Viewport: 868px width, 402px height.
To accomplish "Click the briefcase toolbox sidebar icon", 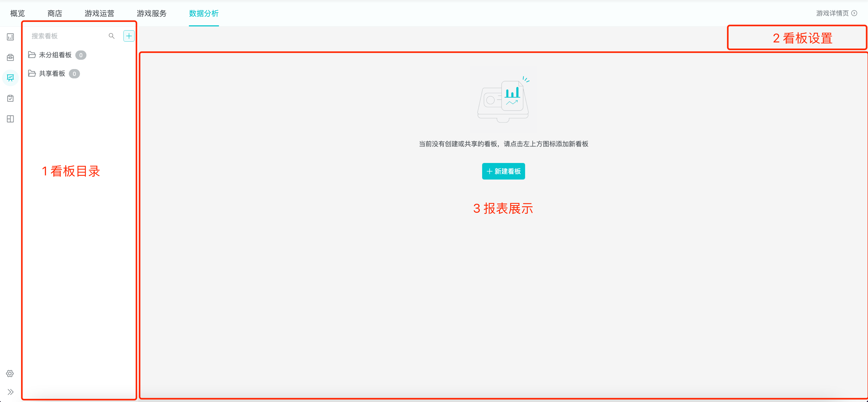I will coord(10,57).
